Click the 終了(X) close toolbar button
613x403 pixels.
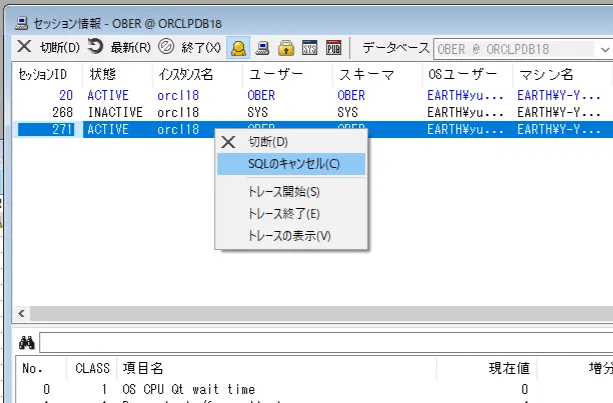(x=189, y=47)
